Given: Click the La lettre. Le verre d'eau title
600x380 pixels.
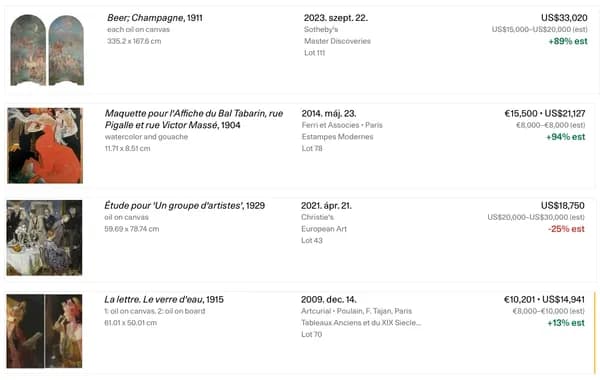Looking at the screenshot, I should (x=164, y=300).
